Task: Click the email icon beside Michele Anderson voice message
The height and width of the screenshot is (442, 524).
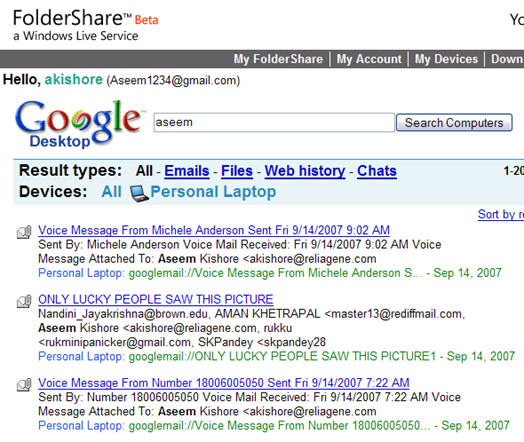Action: pyautogui.click(x=24, y=232)
